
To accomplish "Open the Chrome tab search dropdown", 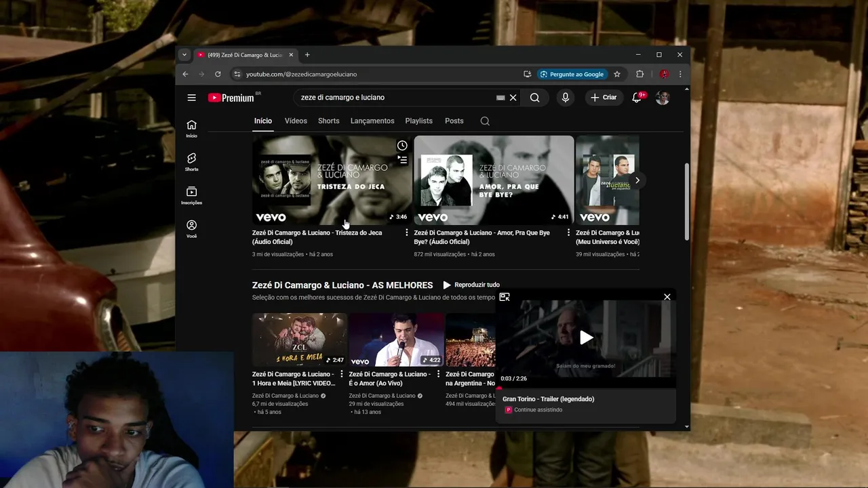I will click(x=184, y=55).
